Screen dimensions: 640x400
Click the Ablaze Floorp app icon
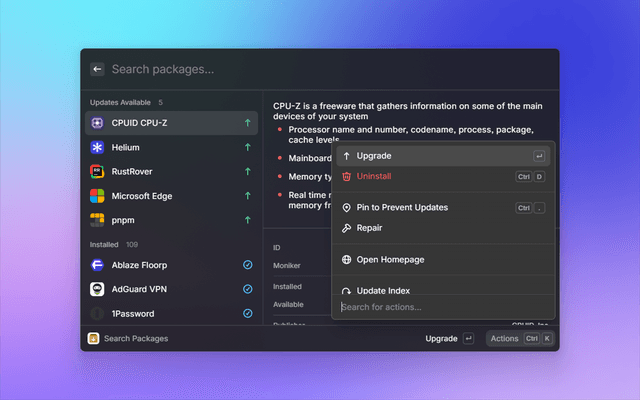click(97, 265)
